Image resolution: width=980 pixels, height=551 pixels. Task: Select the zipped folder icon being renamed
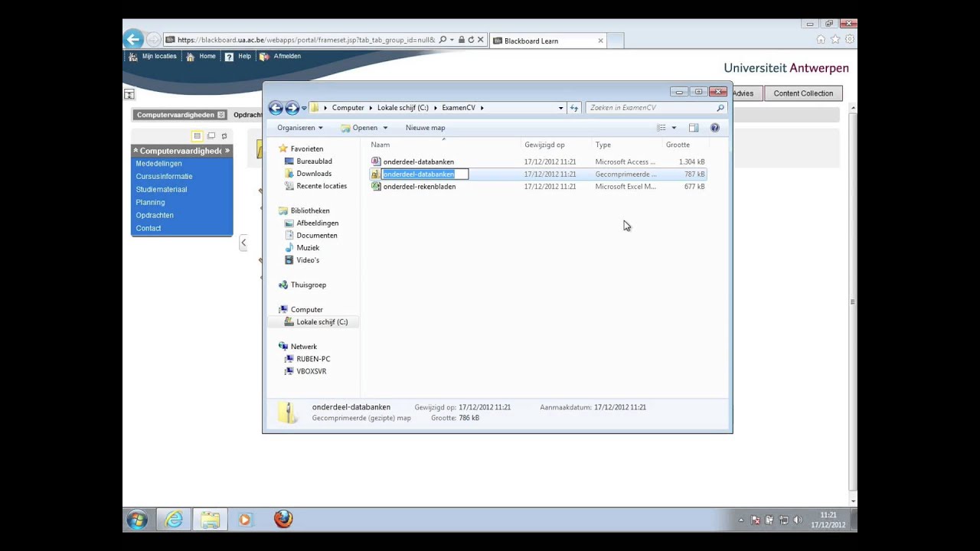[376, 174]
